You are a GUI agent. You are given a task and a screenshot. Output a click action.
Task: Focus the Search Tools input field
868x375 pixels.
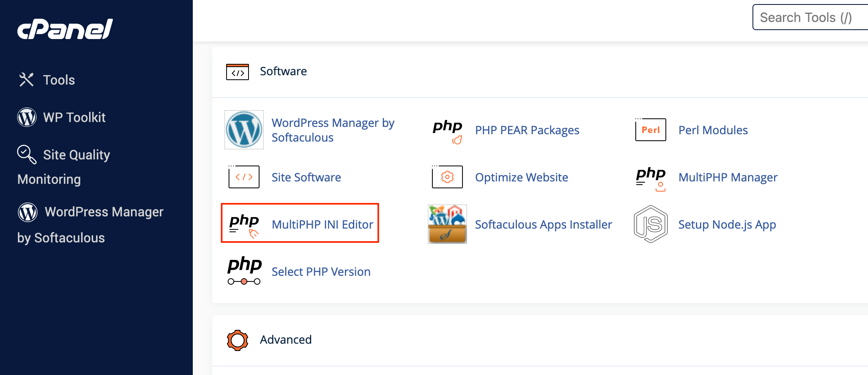pyautogui.click(x=810, y=17)
